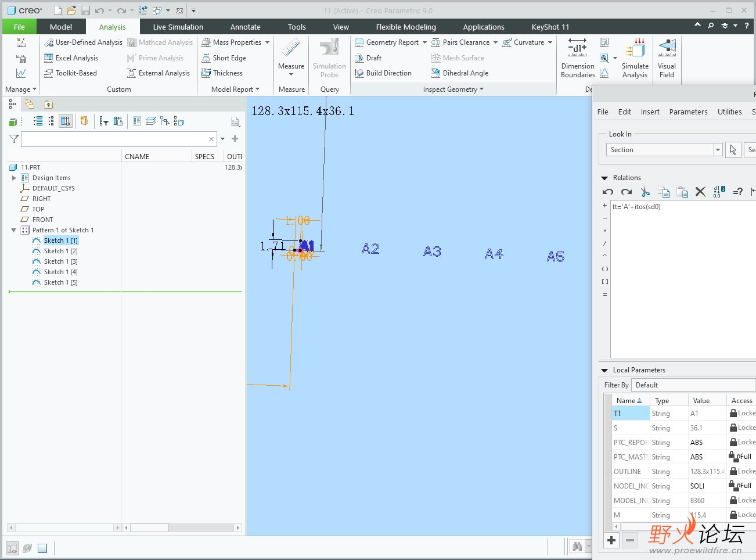Click the Regenerate icon in quick access toolbar
The width and height of the screenshot is (756, 560).
click(143, 10)
